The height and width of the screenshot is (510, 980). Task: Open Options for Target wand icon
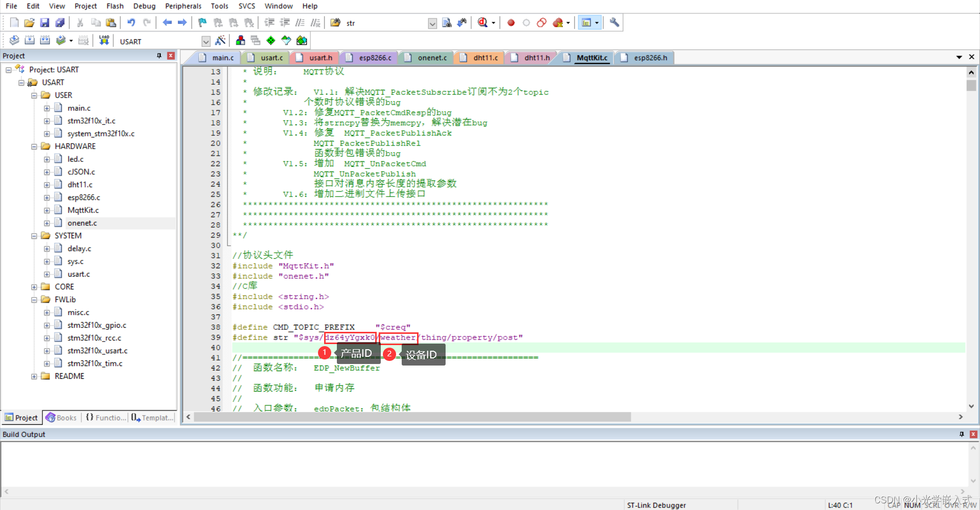[220, 41]
